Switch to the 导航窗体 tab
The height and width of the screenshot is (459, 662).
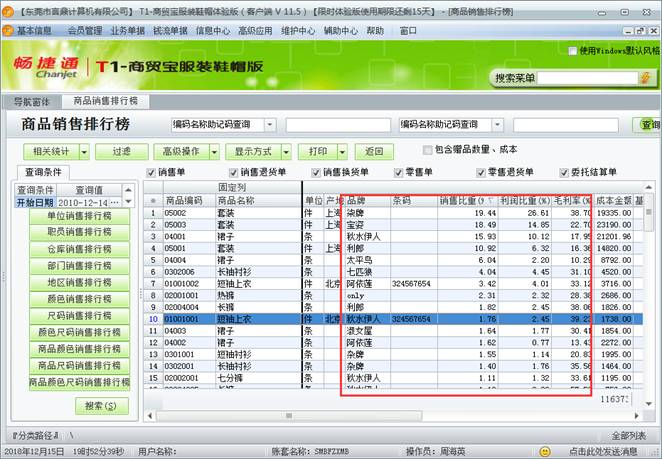click(x=32, y=101)
